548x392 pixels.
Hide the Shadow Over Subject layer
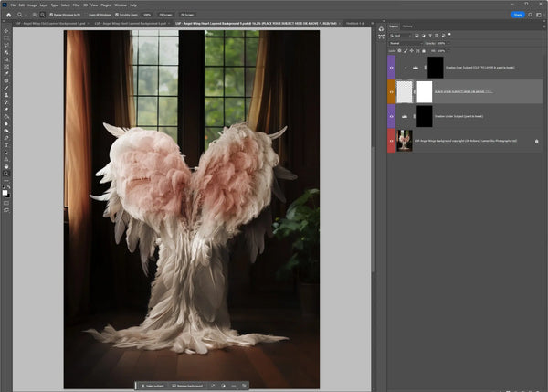tap(392, 67)
